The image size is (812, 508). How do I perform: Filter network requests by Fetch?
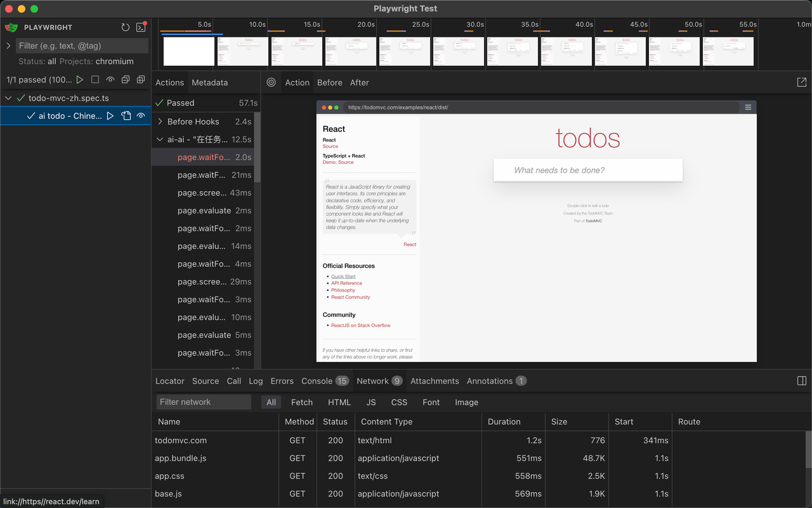[x=301, y=402]
